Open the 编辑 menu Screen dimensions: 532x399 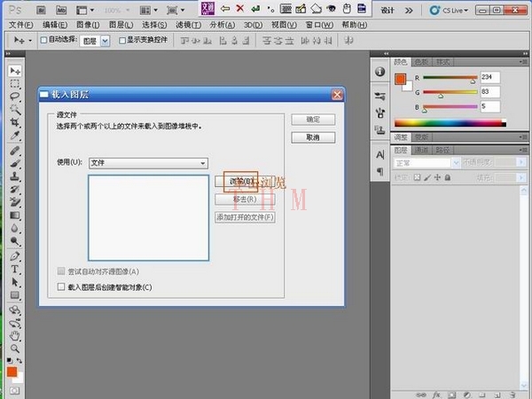pyautogui.click(x=55, y=25)
